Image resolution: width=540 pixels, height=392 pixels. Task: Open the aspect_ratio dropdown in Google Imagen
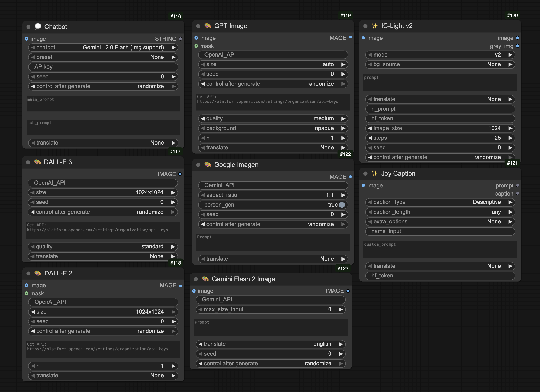tap(273, 195)
